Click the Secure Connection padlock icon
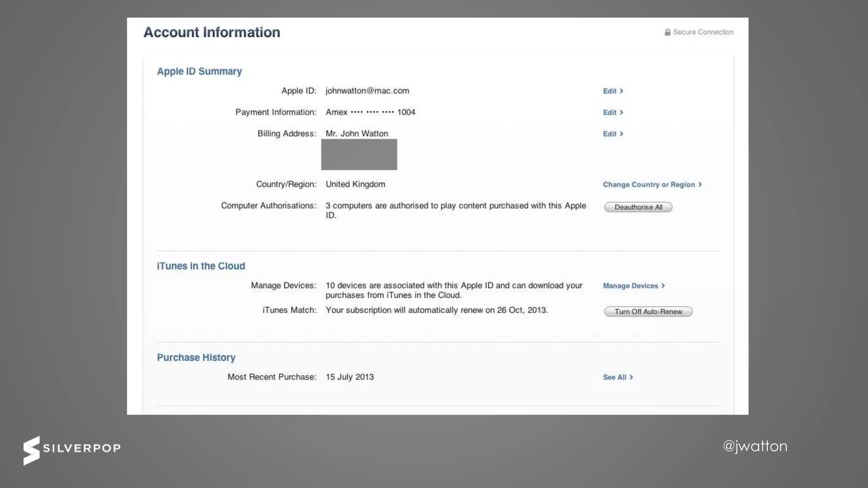This screenshot has width=868, height=488. (668, 32)
